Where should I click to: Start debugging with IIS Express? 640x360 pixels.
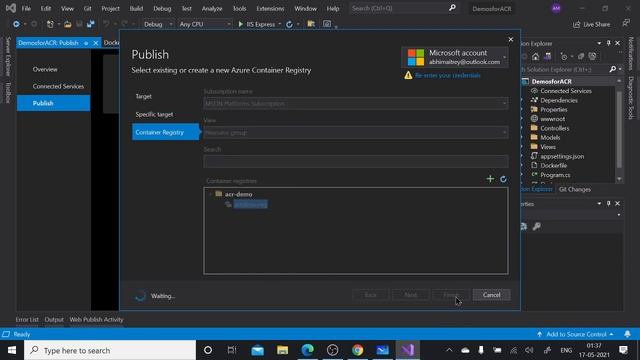(x=256, y=24)
